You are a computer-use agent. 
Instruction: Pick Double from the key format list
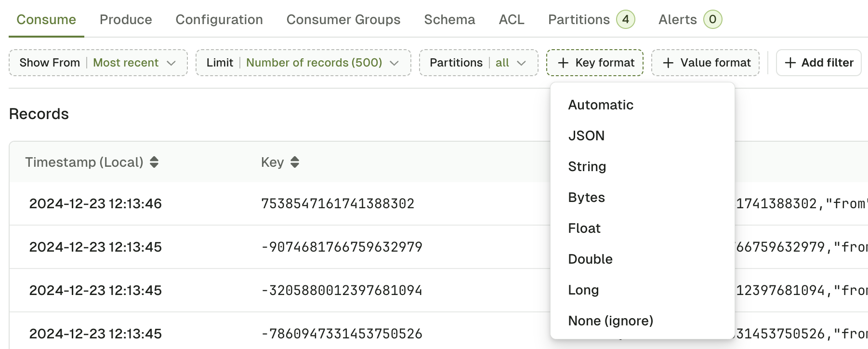[x=642, y=259]
